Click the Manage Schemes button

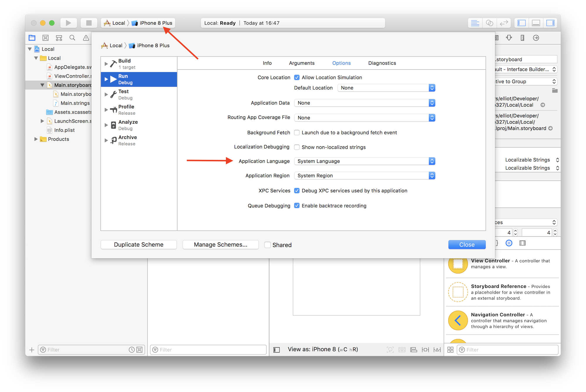tap(220, 245)
